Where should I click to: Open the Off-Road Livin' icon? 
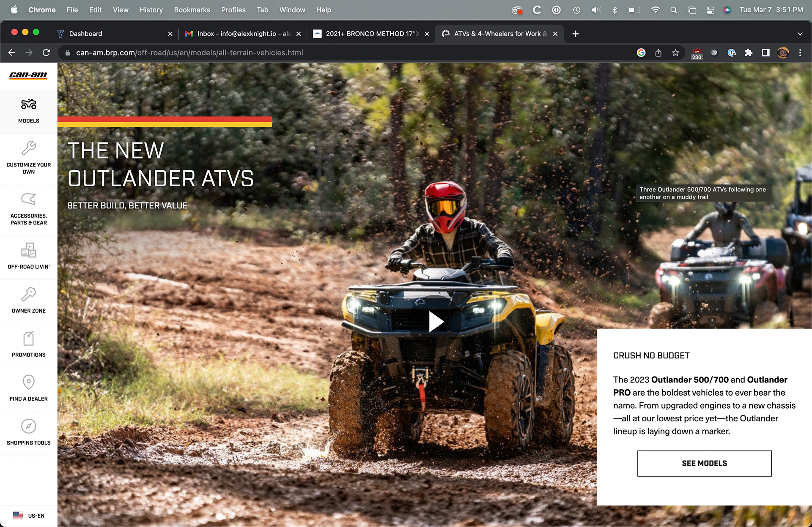28,250
